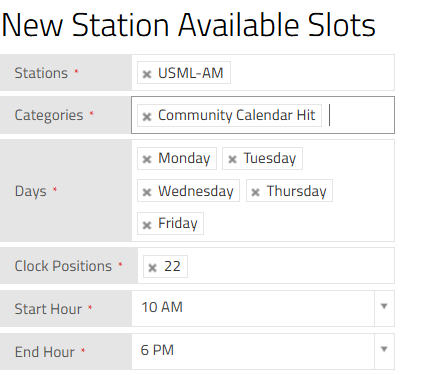Viewport: 421px width, 375px height.
Task: Click the Start Hour field label
Action: [x=48, y=309]
